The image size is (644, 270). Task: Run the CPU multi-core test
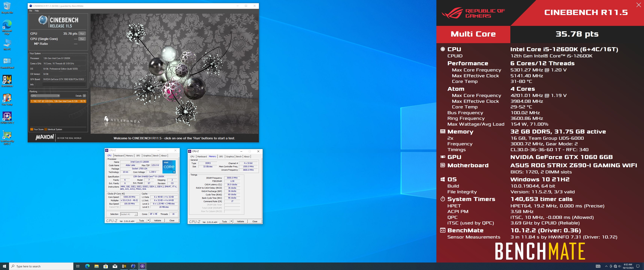(x=82, y=34)
